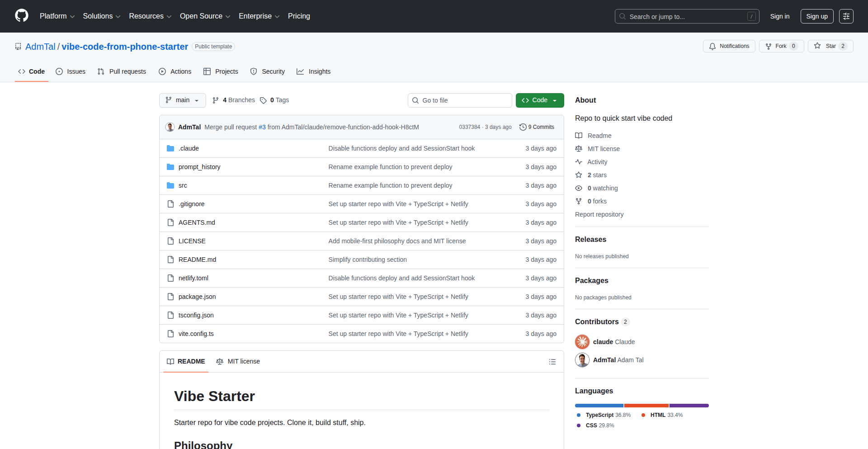Click the scale icon beside MIT license
The width and height of the screenshot is (868, 449).
pos(579,149)
